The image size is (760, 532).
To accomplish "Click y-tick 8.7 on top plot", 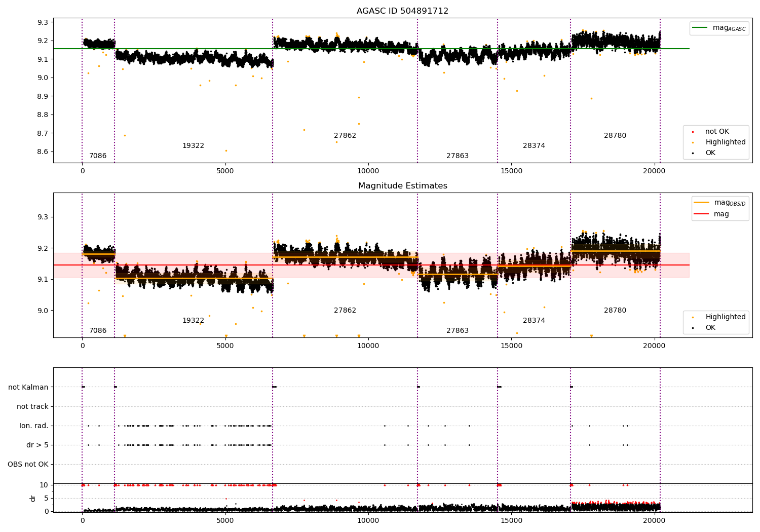I will [43, 133].
